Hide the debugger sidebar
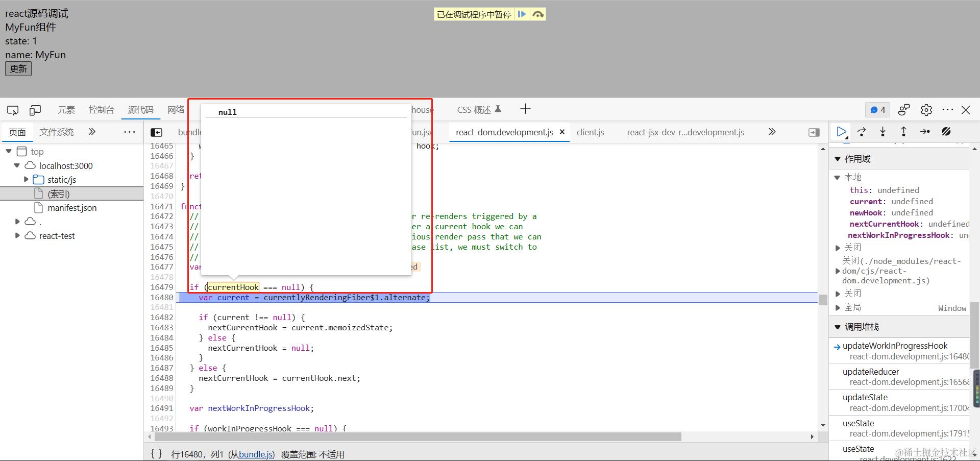The height and width of the screenshot is (461, 980). [814, 132]
